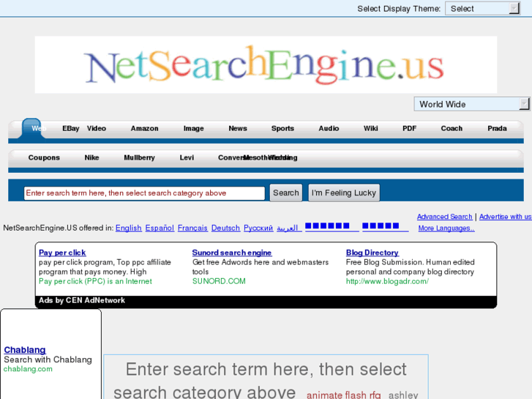Select the PDF search tab
The height and width of the screenshot is (399, 532).
409,128
